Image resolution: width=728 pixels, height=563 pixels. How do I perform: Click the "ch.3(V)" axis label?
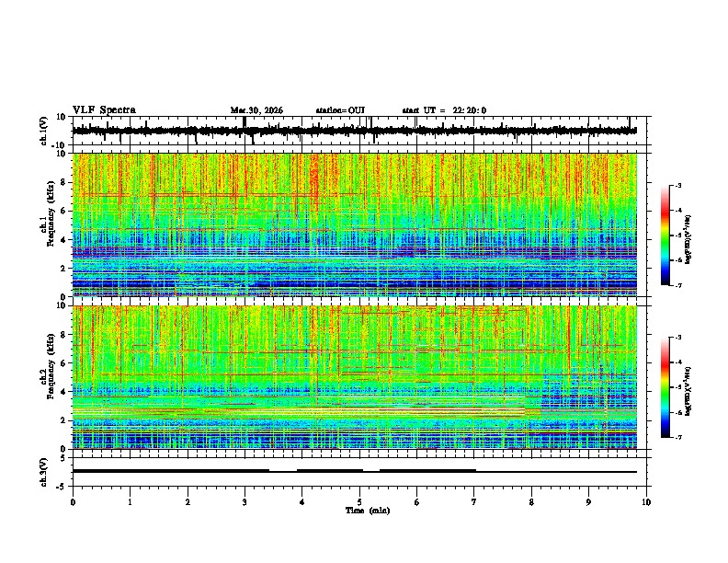point(44,472)
